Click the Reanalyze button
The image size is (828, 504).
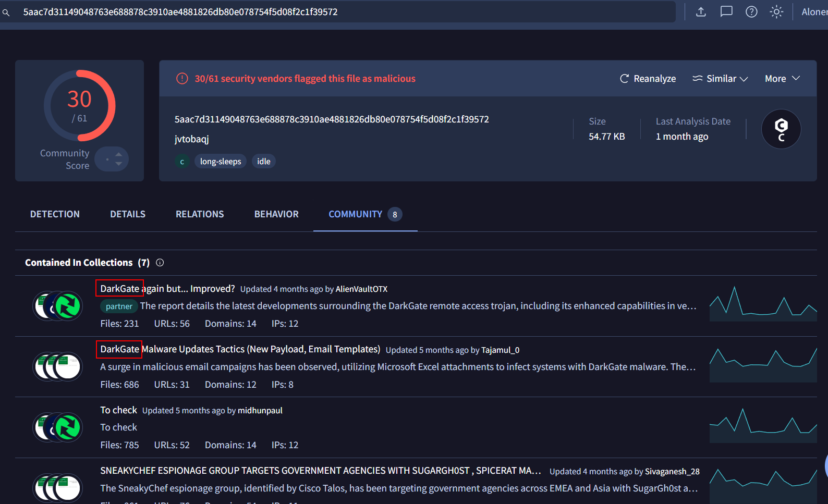pyautogui.click(x=648, y=79)
